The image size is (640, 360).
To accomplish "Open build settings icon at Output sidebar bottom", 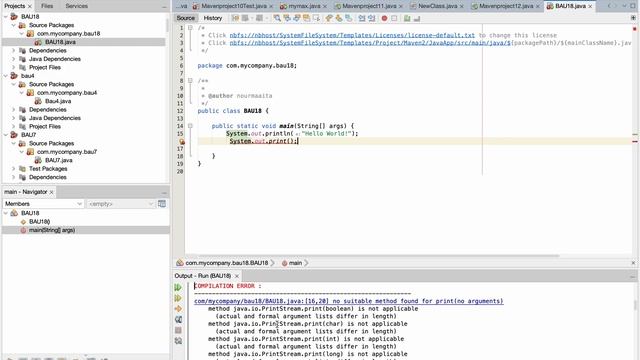I will click(178, 340).
